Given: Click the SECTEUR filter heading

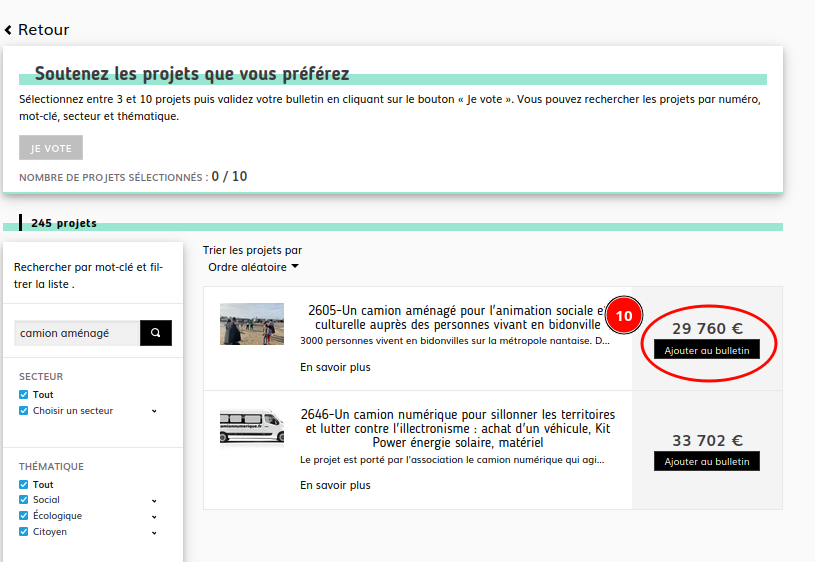Looking at the screenshot, I should pyautogui.click(x=41, y=376).
